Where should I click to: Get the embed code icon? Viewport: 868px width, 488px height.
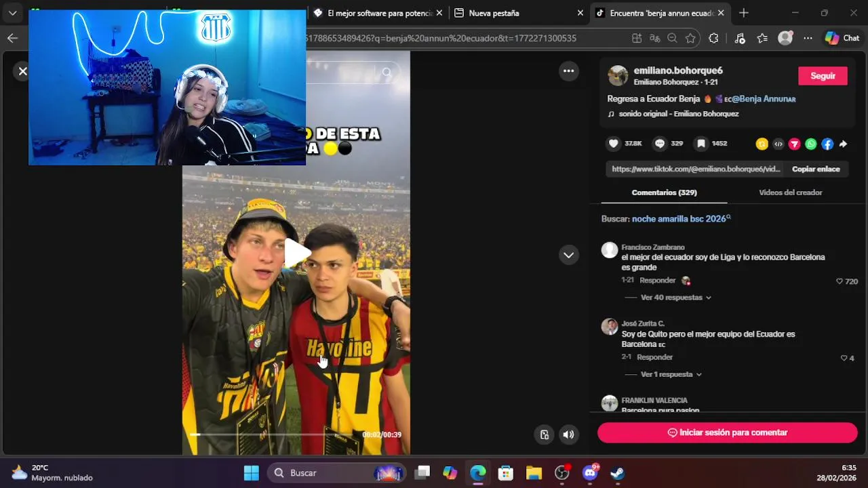click(x=778, y=144)
